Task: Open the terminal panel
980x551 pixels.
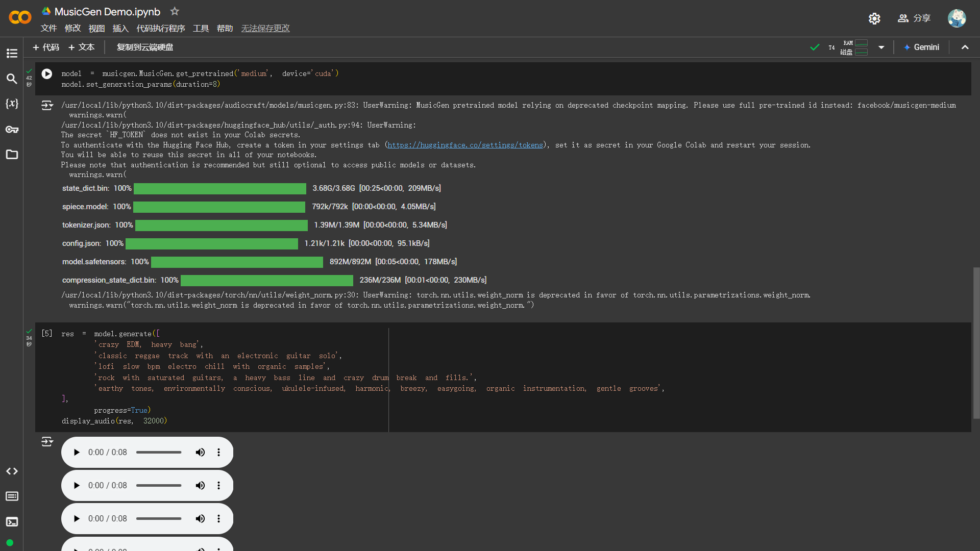Action: pyautogui.click(x=12, y=521)
